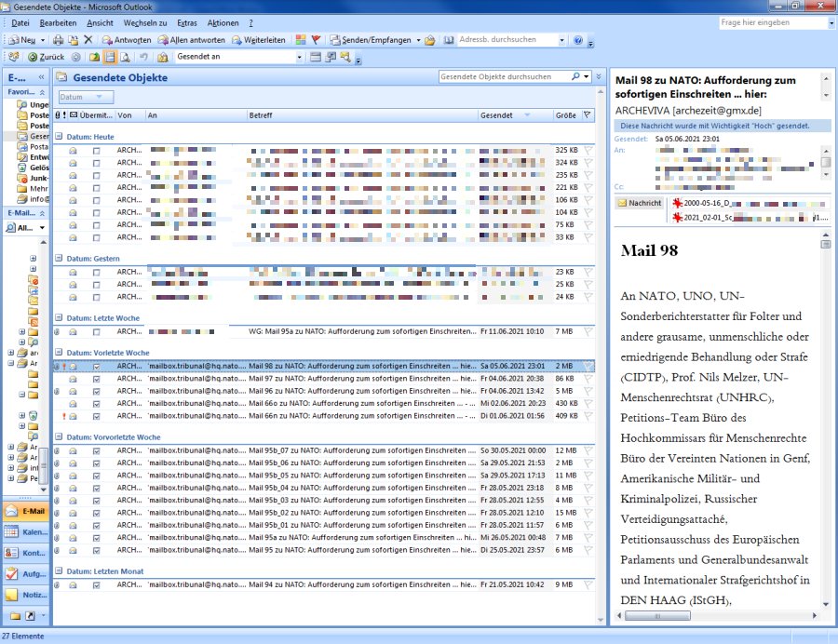838x644 pixels.
Task: Click the Antworten button
Action: pos(127,40)
